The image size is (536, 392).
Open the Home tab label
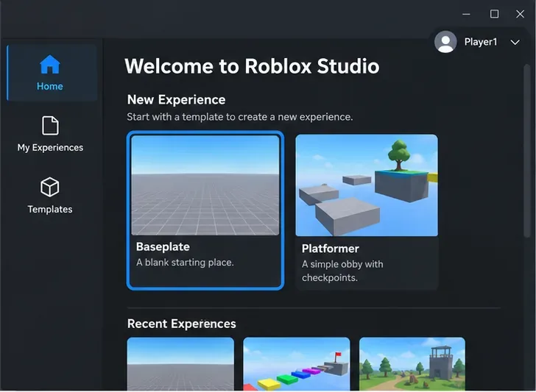50,86
